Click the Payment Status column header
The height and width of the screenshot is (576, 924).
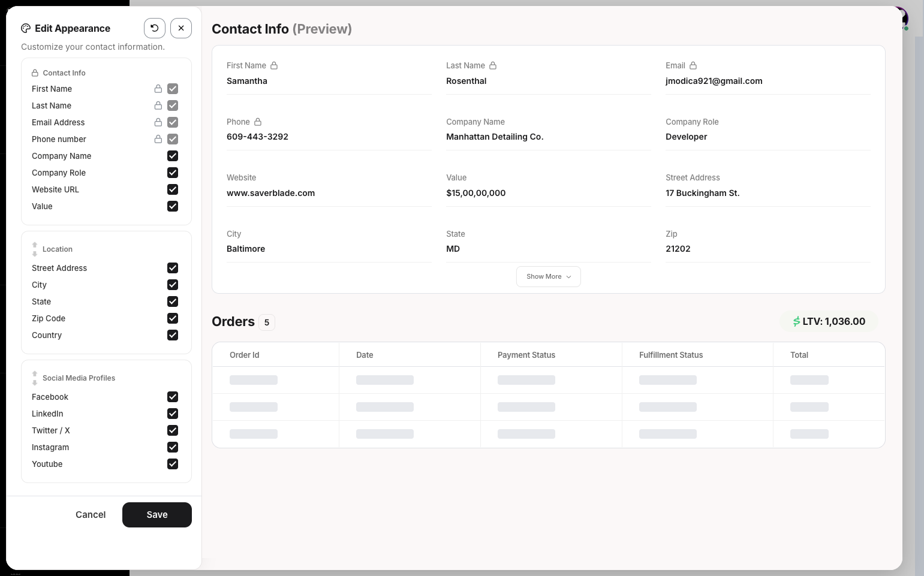click(526, 355)
